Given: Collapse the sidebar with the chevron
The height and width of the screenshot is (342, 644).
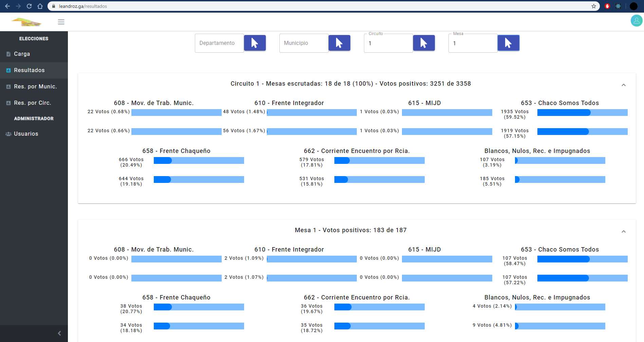Looking at the screenshot, I should (59, 333).
